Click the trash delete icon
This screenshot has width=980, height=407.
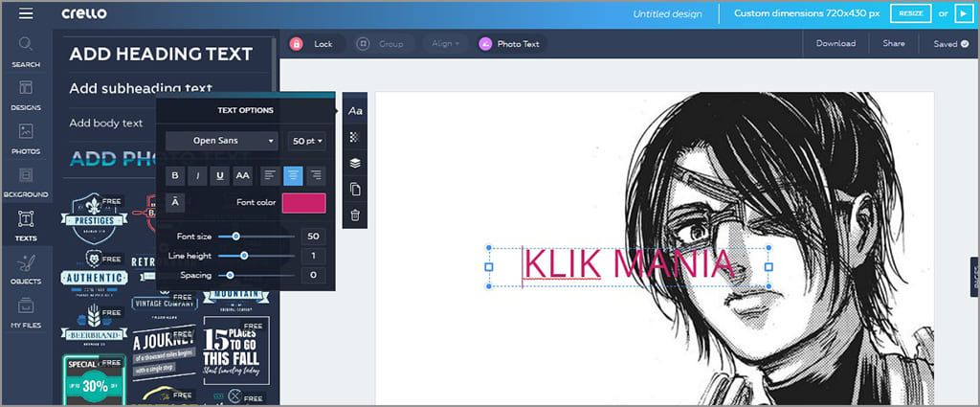click(355, 215)
